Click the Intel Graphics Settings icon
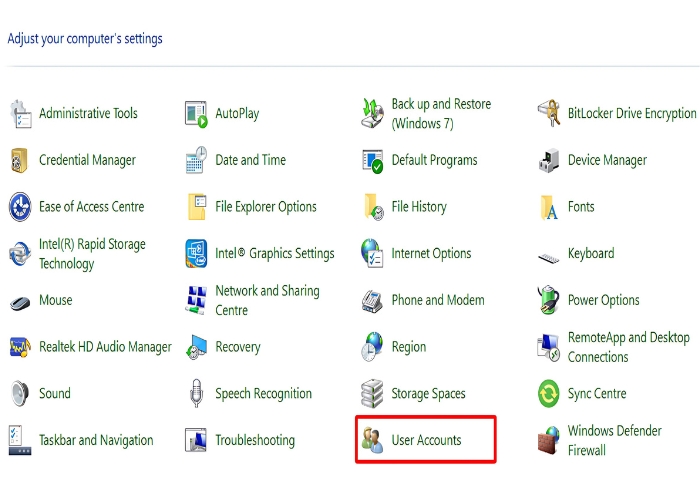The width and height of the screenshot is (700, 500). point(196,254)
